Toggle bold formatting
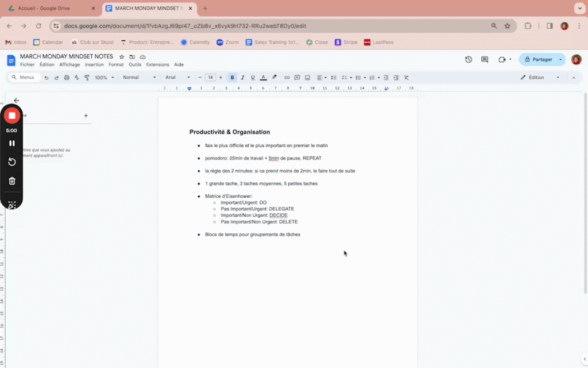 [232, 77]
